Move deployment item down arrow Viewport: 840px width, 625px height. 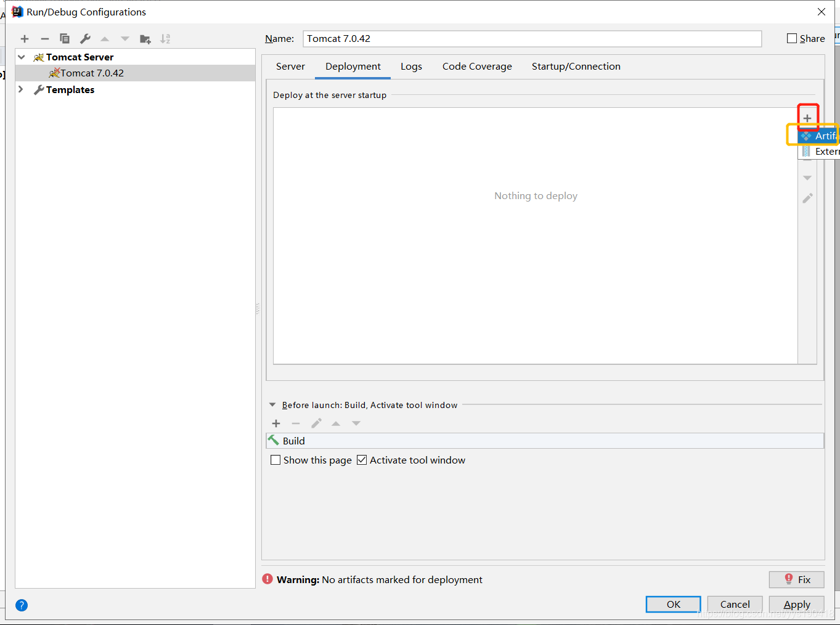[807, 178]
